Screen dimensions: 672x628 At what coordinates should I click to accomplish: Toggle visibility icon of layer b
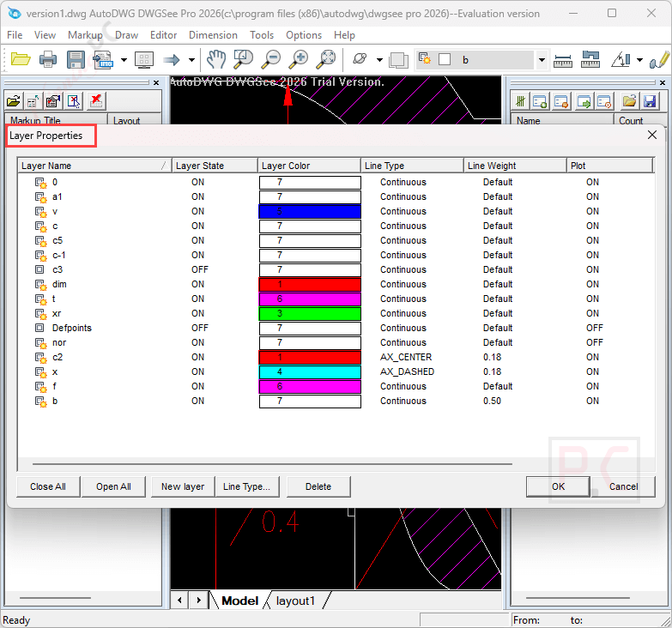coord(40,402)
